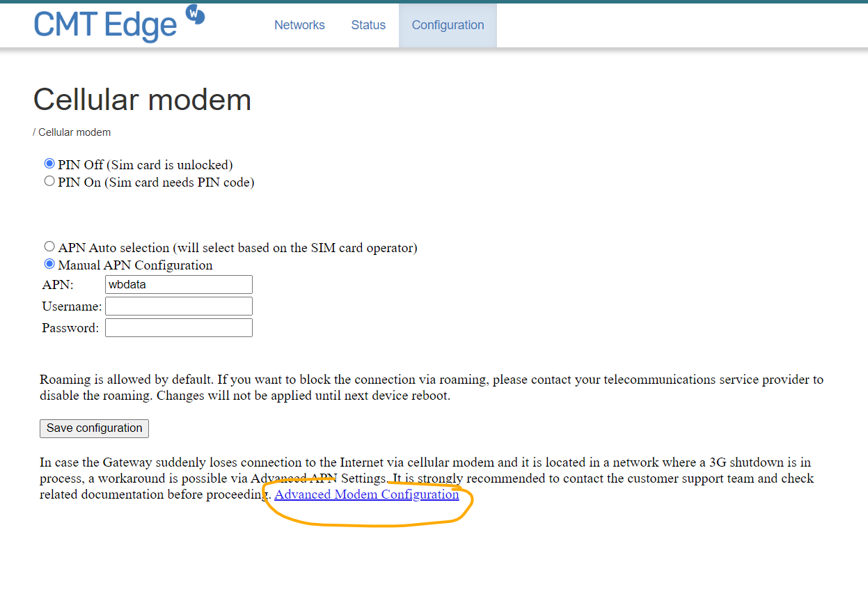Switch to the Configuration tab
Image resolution: width=868 pixels, height=592 pixels.
[x=448, y=25]
